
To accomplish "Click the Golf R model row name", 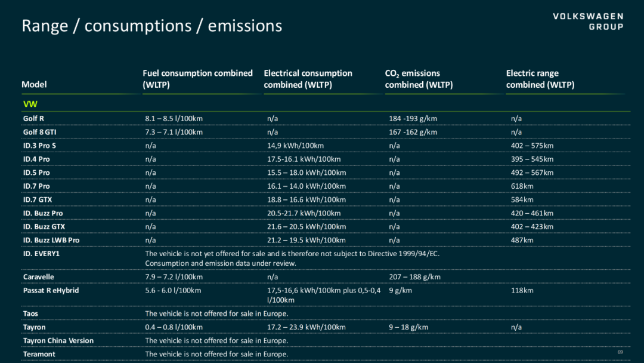I will [33, 118].
